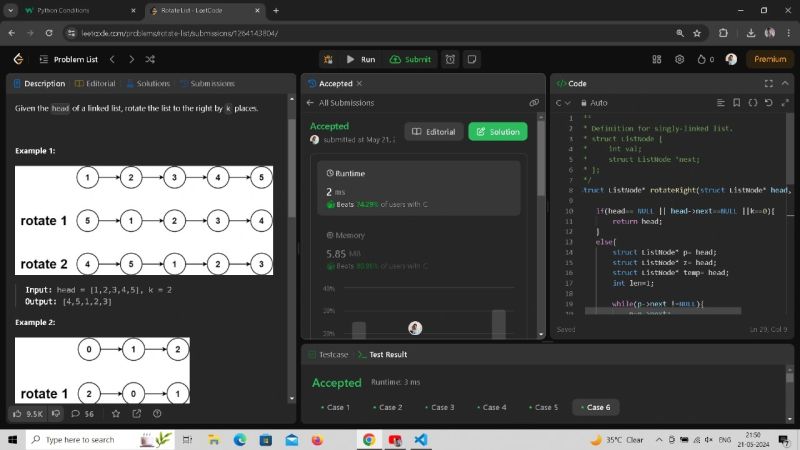The height and width of the screenshot is (450, 800).
Task: Collapse the Code panel with chevron
Action: (x=783, y=84)
